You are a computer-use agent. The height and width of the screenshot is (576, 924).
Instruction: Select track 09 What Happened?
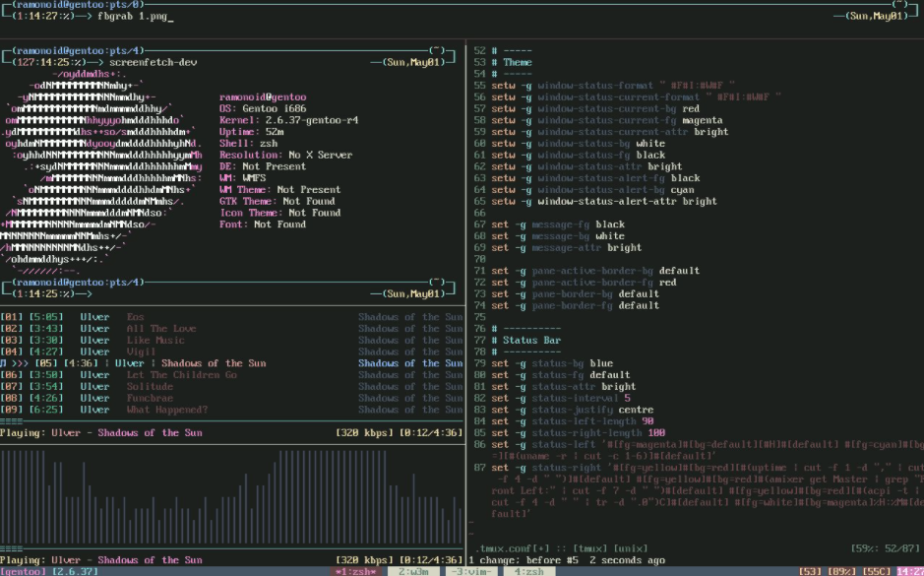pyautogui.click(x=231, y=410)
